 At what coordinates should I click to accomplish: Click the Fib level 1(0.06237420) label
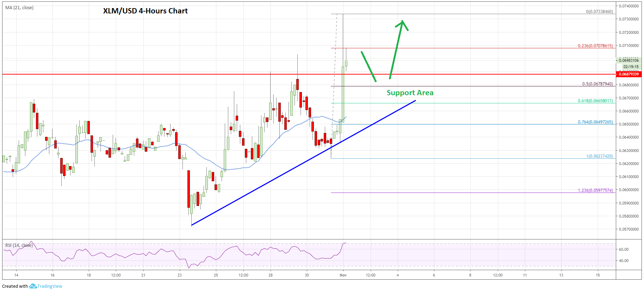(600, 156)
